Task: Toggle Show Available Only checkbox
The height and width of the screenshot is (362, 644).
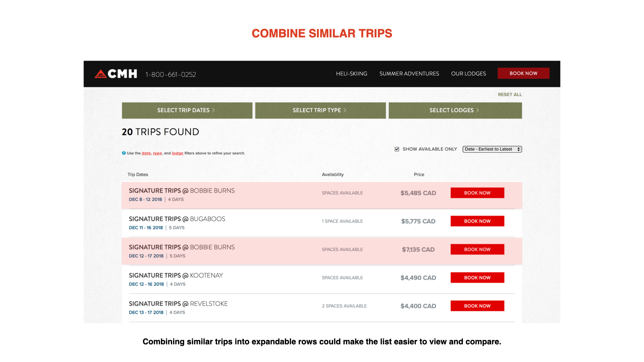Action: 397,149
